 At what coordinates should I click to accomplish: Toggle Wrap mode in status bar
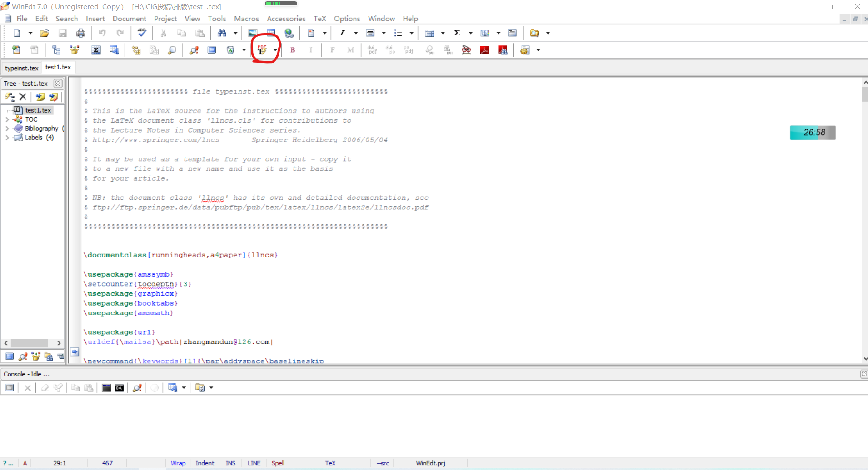tap(178, 463)
